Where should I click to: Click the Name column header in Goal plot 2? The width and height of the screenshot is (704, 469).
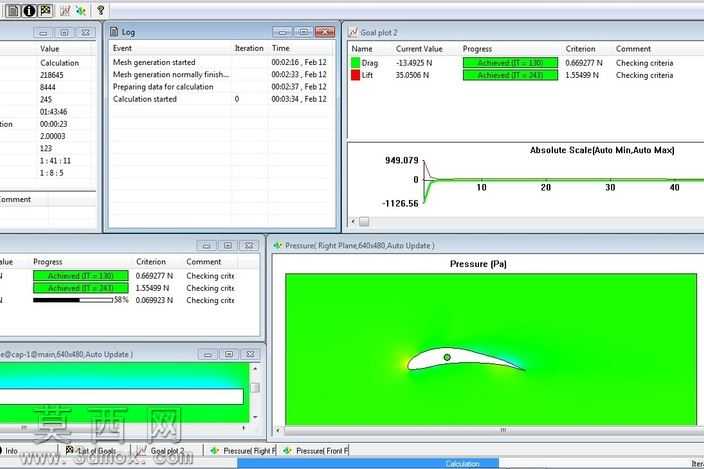click(361, 49)
